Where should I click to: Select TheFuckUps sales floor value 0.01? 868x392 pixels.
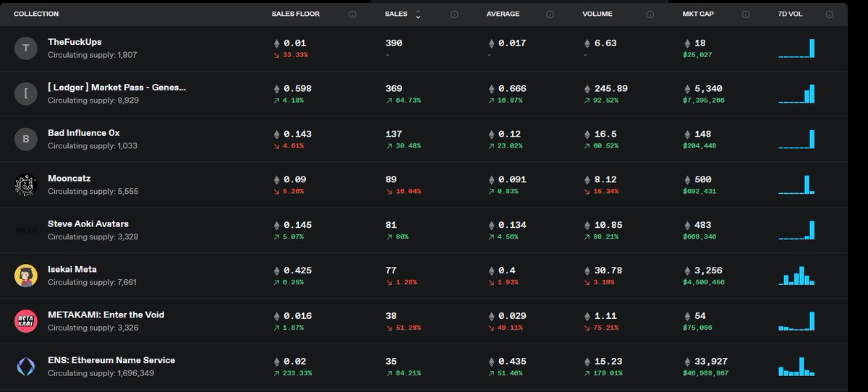coord(295,43)
